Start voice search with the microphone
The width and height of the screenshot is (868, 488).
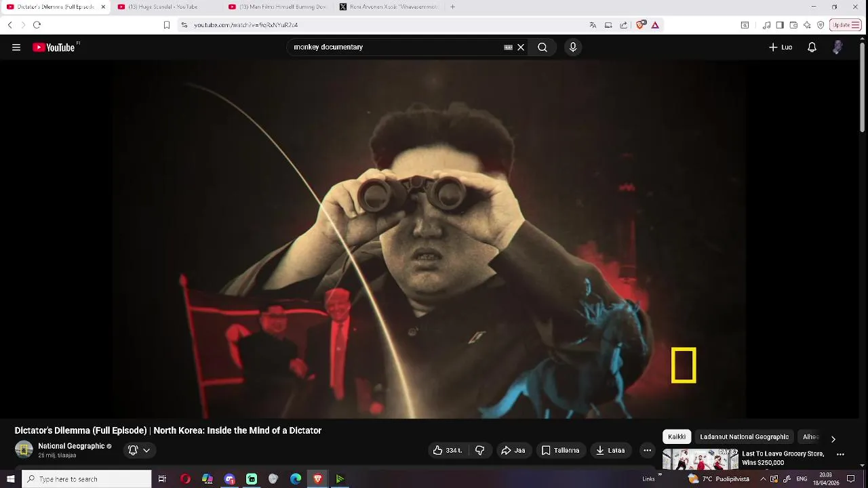coord(573,47)
